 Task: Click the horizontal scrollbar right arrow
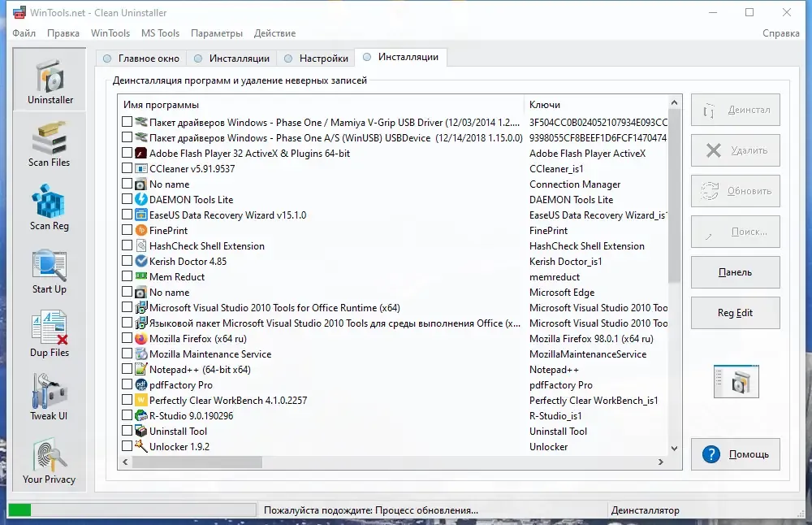[x=661, y=462]
